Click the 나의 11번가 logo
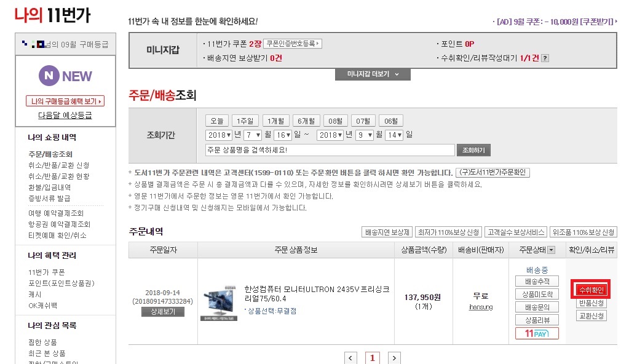The width and height of the screenshot is (621, 364). tap(53, 15)
